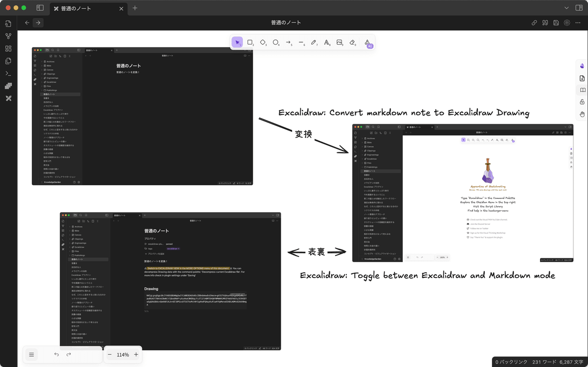Click the link icon in the header

[x=535, y=23]
